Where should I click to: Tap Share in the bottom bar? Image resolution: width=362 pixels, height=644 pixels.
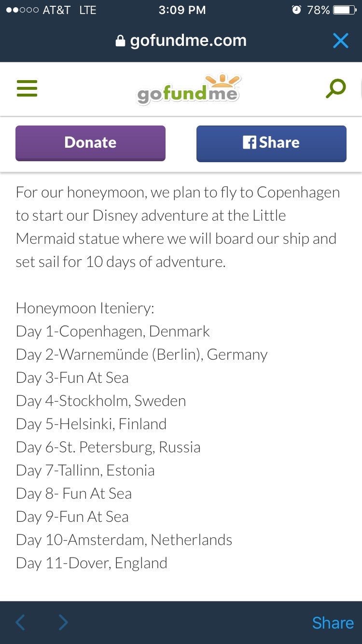(333, 623)
